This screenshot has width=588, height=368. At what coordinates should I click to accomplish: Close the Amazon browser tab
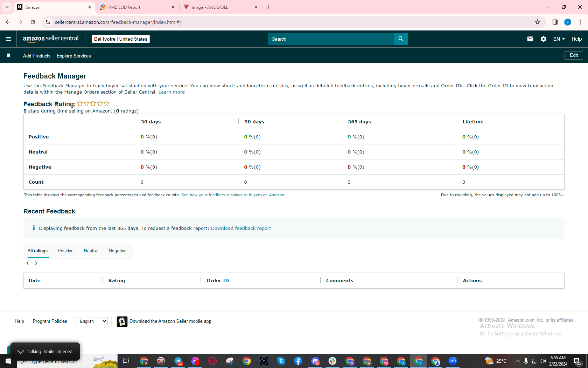coord(90,7)
